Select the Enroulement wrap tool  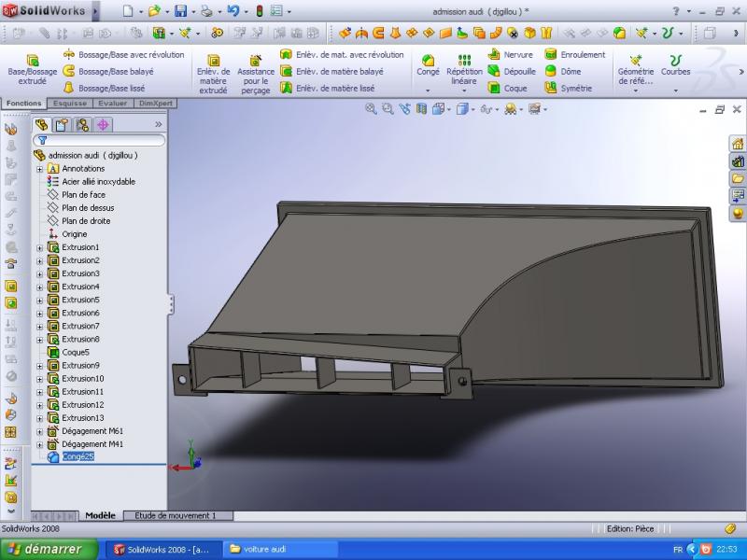[x=574, y=55]
